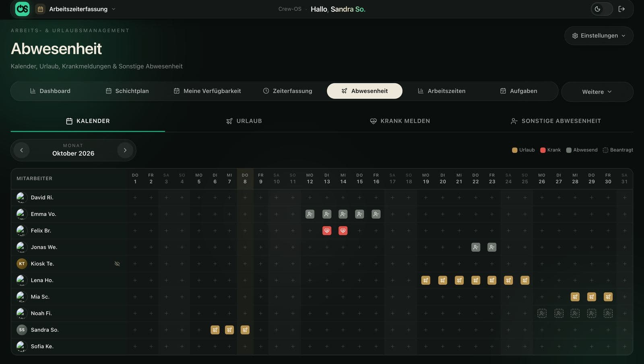Click Sandra So. vacation icon on 6

pyautogui.click(x=215, y=330)
